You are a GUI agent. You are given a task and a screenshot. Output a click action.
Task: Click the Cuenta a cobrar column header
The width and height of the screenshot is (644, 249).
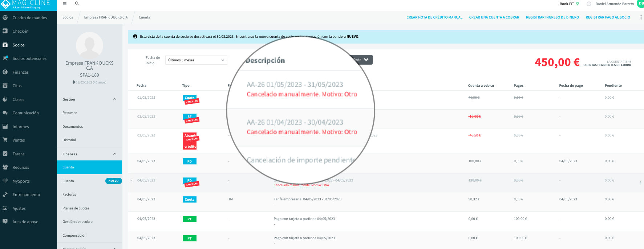coord(481,86)
